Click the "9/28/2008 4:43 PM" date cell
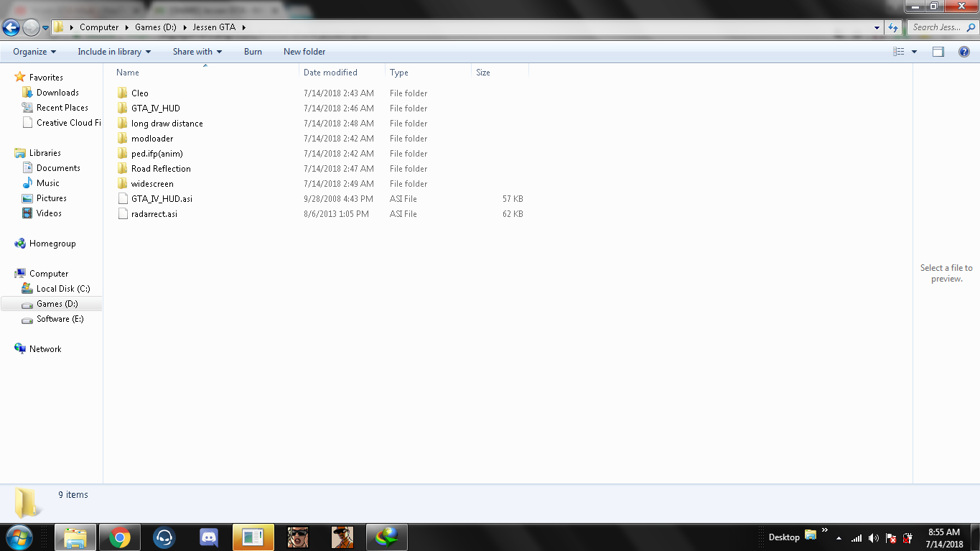 point(338,199)
